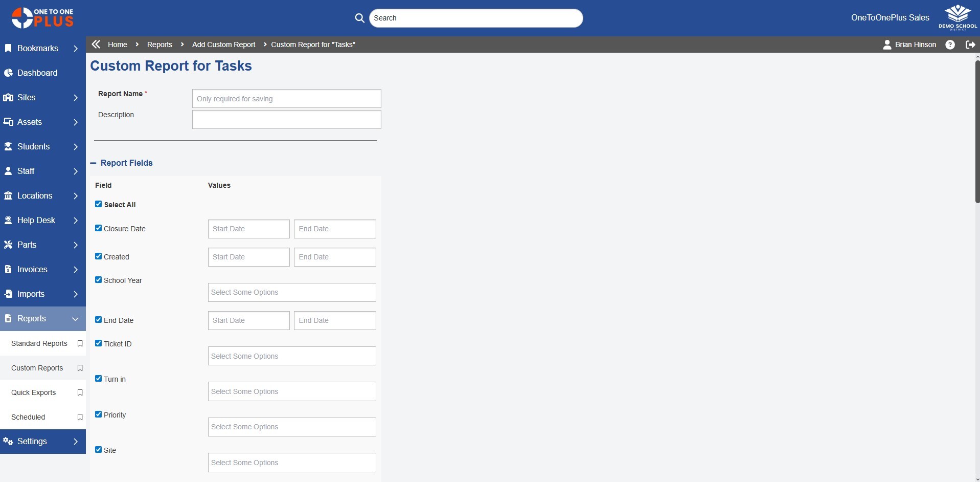The width and height of the screenshot is (980, 482).
Task: Open the School Year options dropdown
Action: 291,292
